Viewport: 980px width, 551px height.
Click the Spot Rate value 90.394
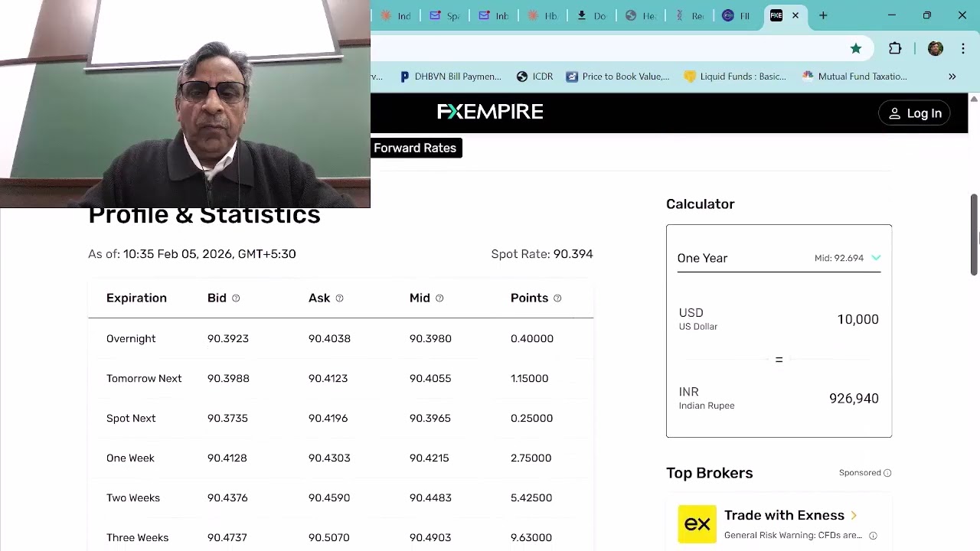click(x=573, y=254)
